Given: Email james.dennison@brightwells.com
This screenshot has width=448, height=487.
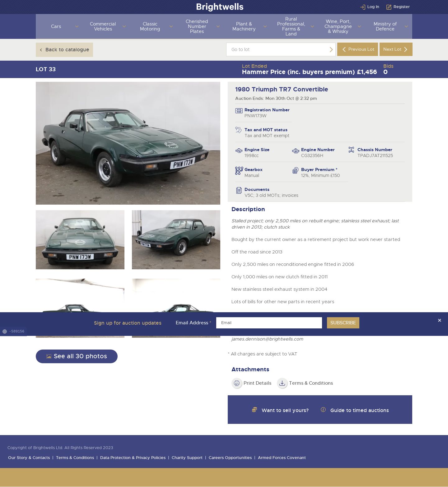Looking at the screenshot, I should pos(267,339).
